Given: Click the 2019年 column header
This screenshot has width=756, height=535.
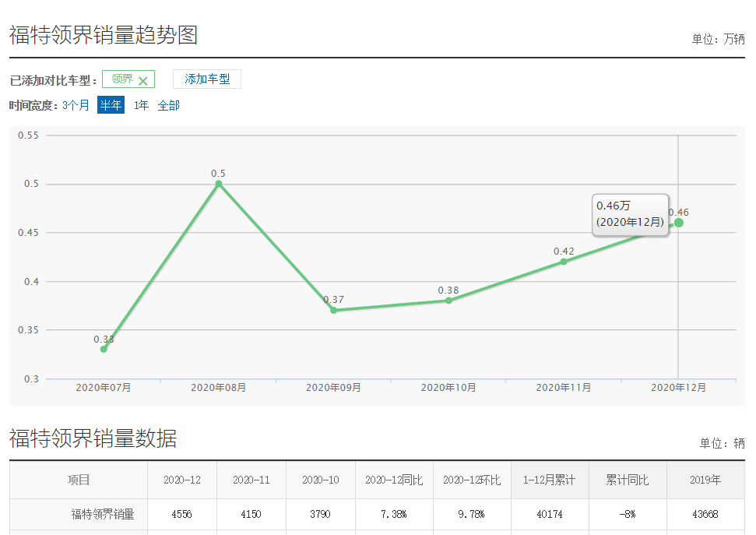Looking at the screenshot, I should click(705, 480).
